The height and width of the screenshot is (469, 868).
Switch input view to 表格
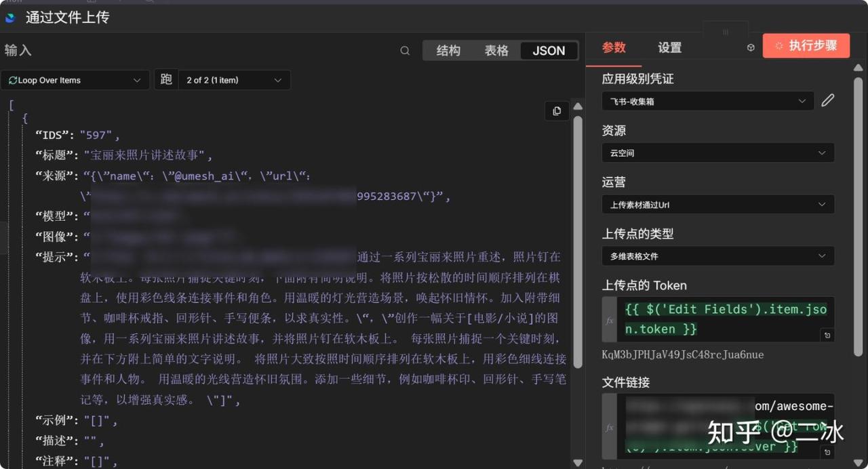coord(496,51)
